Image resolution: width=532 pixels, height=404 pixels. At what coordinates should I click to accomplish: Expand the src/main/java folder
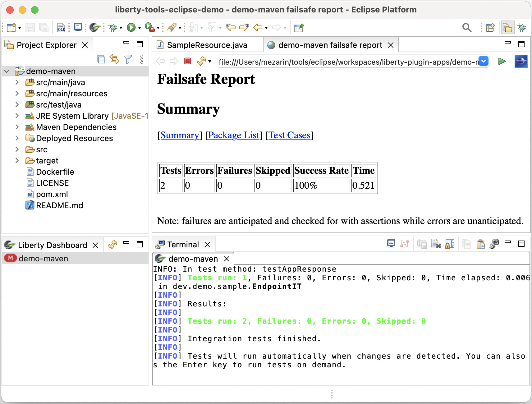tap(17, 82)
